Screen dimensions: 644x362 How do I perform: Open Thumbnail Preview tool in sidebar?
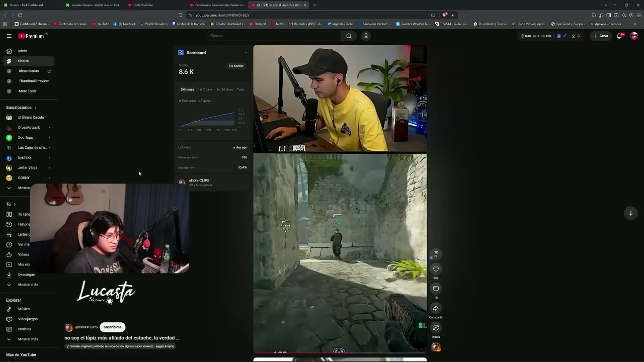(34, 81)
